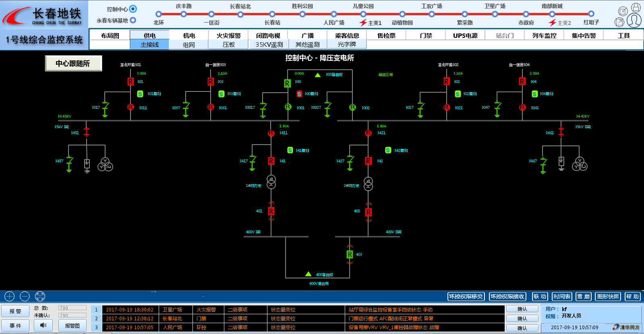
Task: Open the 供电 menu tab
Action: 149,35
